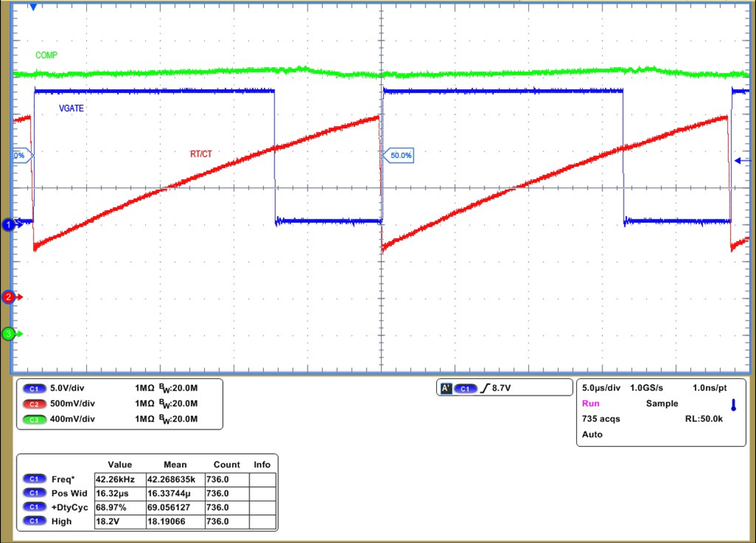
Task: Toggle the Sample acquisition mode
Action: pyautogui.click(x=661, y=403)
